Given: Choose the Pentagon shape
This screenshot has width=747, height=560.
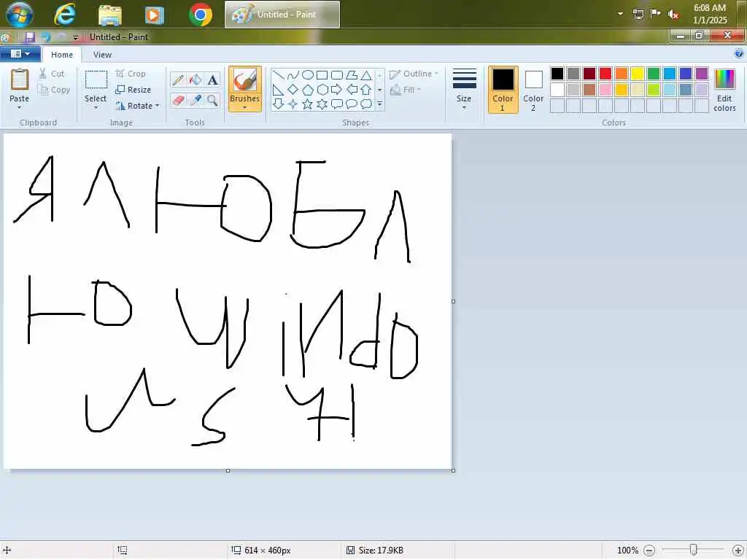Looking at the screenshot, I should 308,90.
